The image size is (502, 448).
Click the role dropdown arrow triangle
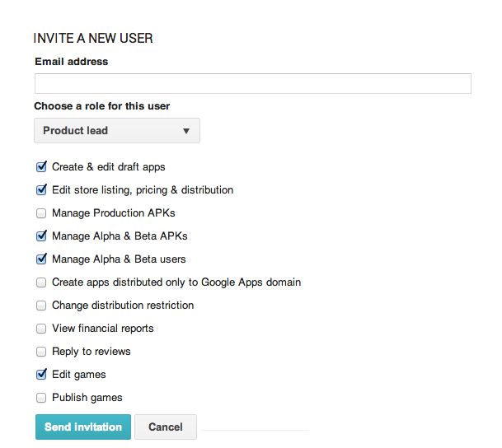(x=185, y=131)
